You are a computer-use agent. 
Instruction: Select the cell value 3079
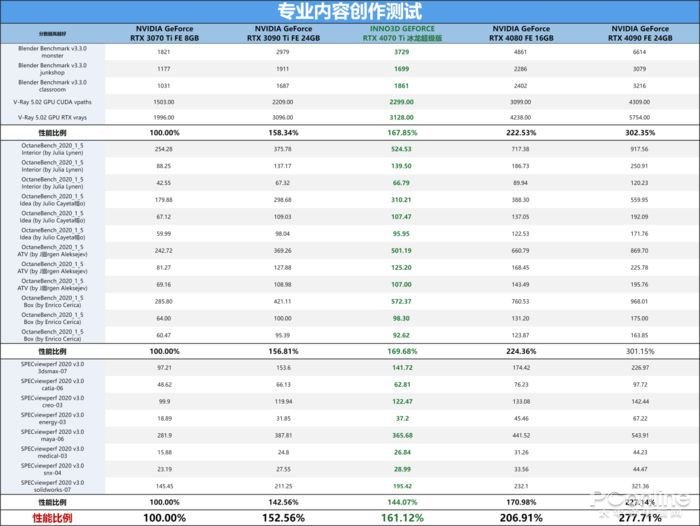(639, 69)
